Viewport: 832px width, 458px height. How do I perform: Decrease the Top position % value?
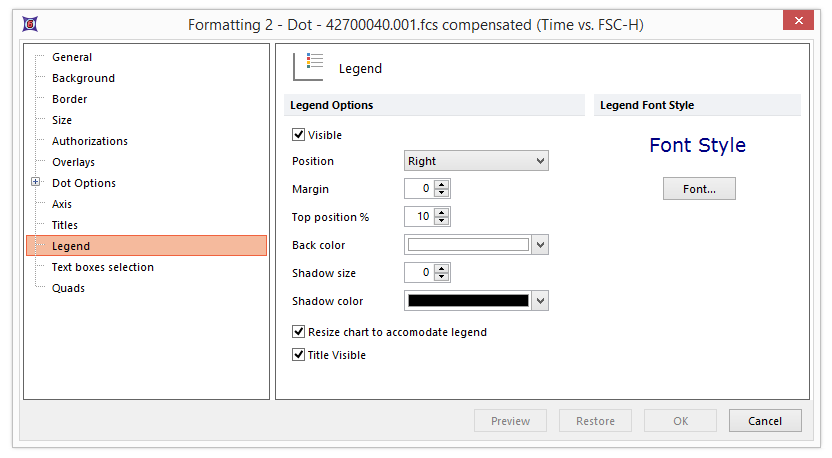(x=442, y=221)
